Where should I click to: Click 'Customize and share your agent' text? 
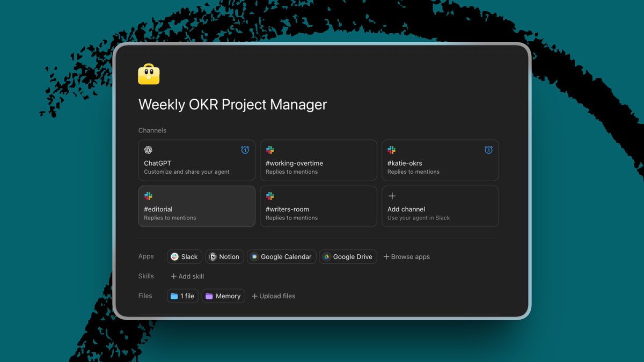point(187,172)
